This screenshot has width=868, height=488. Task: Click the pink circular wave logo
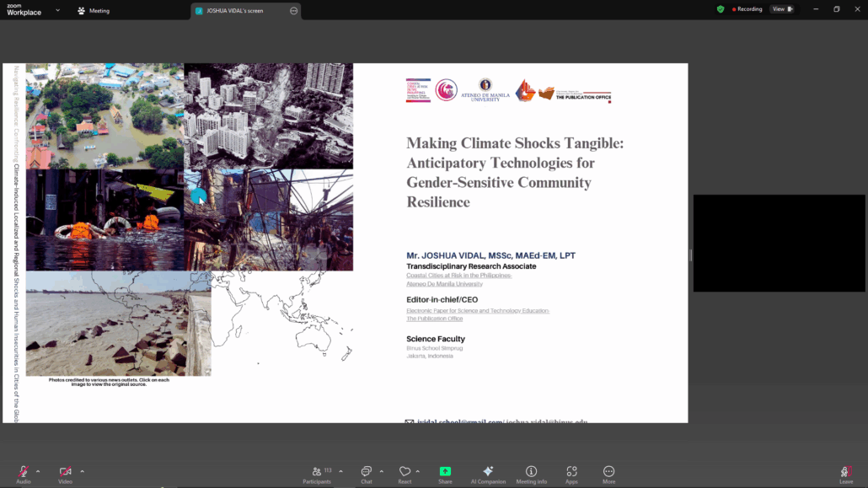[446, 90]
